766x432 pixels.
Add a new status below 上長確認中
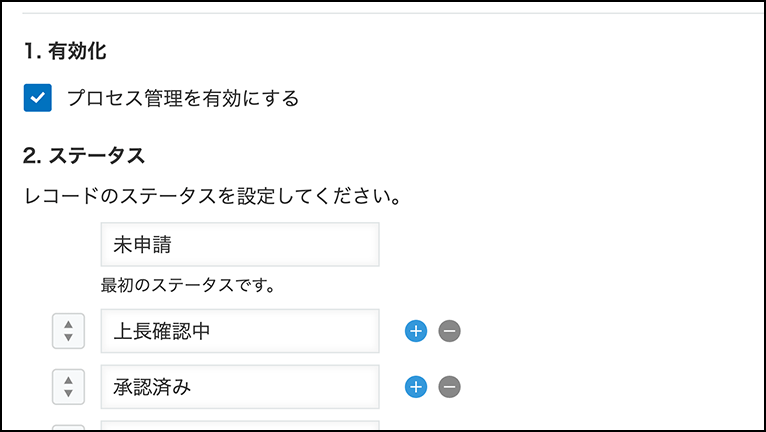point(416,331)
